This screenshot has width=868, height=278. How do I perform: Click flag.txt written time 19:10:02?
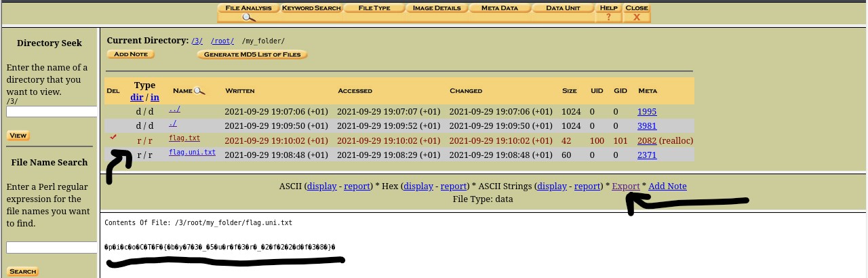coord(276,141)
